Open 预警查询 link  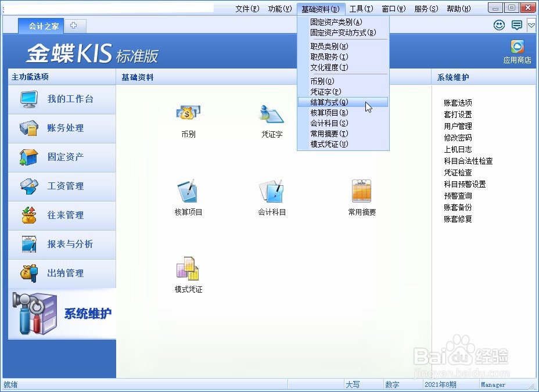coord(458,196)
